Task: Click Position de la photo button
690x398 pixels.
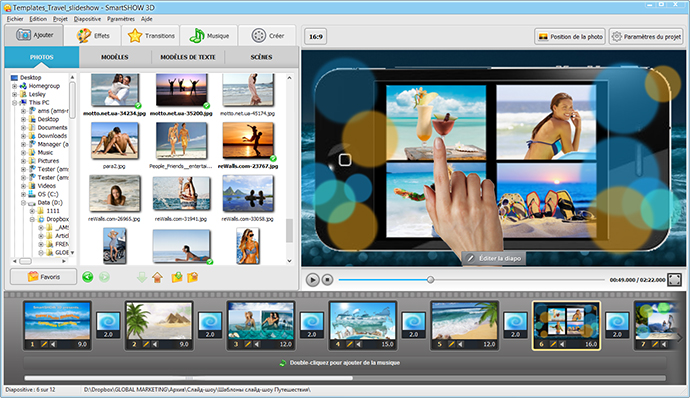Action: 570,37
